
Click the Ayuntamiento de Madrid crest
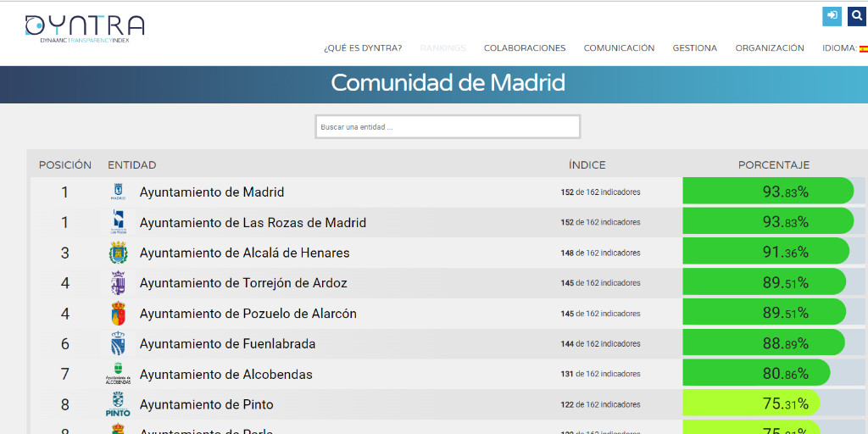tap(118, 192)
